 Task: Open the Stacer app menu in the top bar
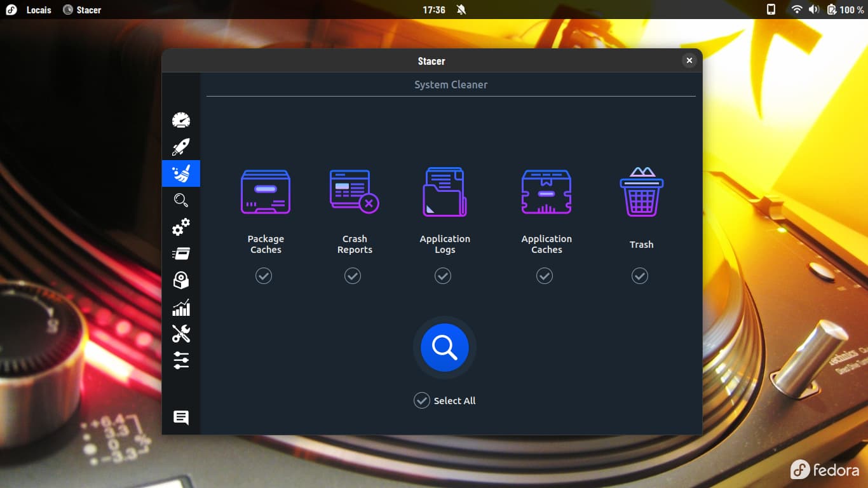[82, 10]
